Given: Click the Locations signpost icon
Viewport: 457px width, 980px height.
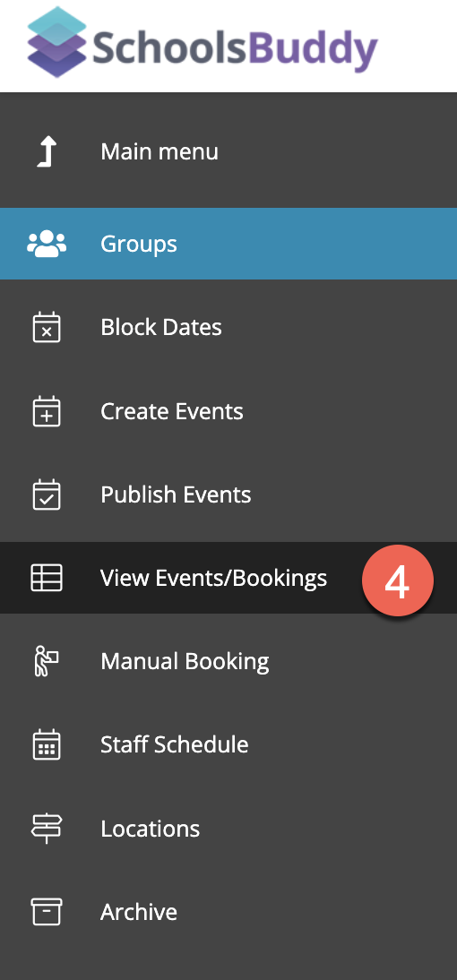Looking at the screenshot, I should [x=47, y=828].
